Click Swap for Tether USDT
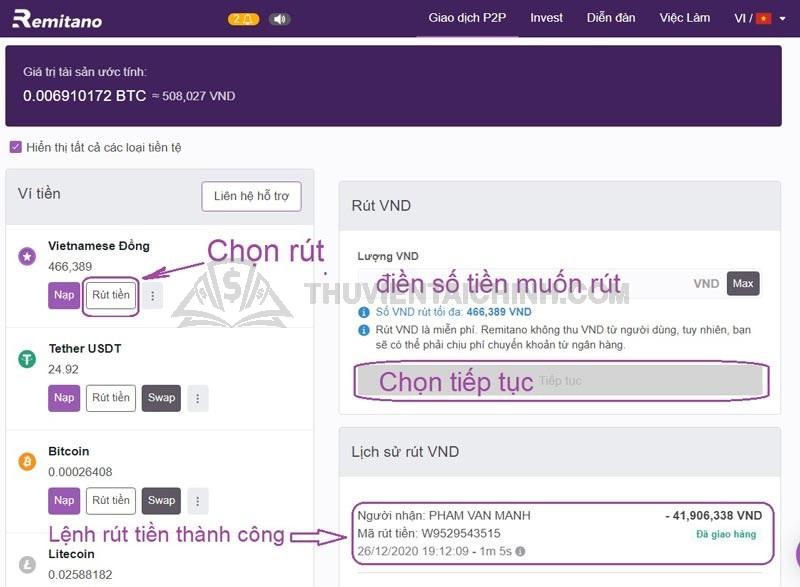Image resolution: width=800 pixels, height=587 pixels. [161, 398]
